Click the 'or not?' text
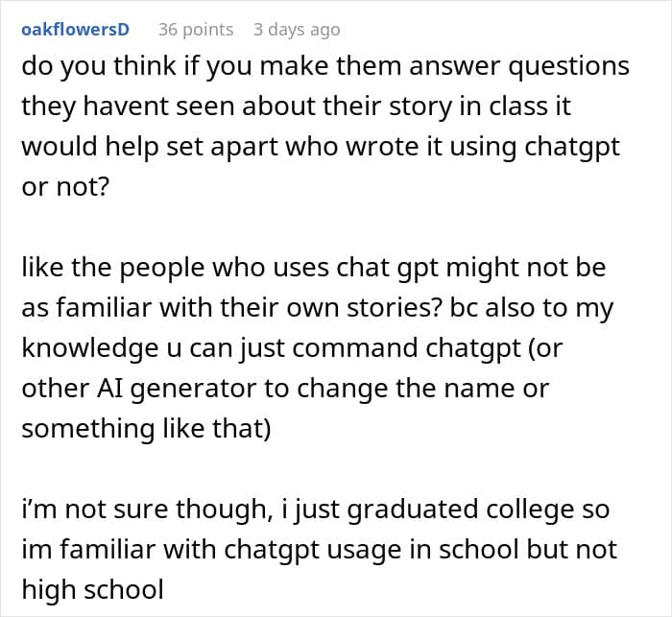672x617 pixels. 63,188
